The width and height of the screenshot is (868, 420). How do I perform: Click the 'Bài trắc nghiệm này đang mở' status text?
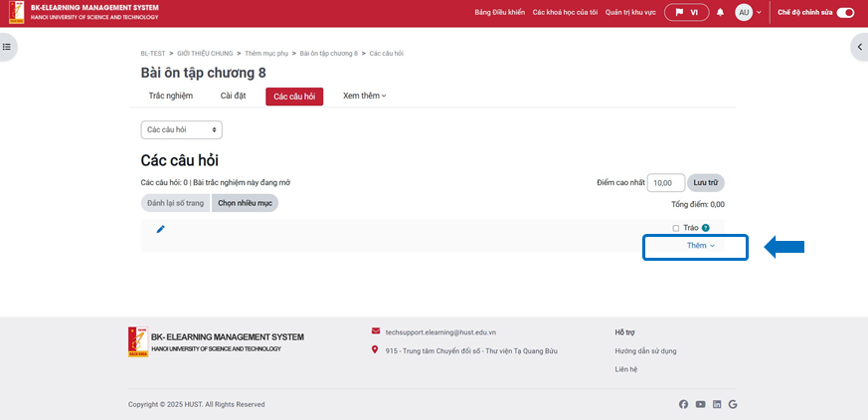(x=242, y=182)
